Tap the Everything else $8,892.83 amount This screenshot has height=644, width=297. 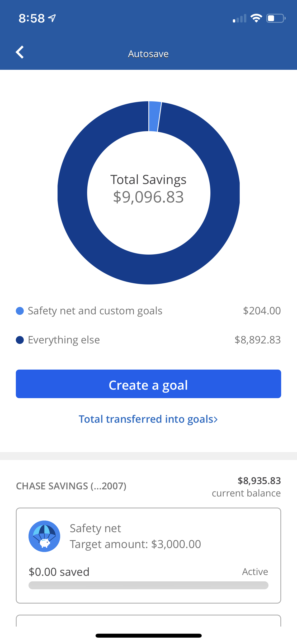click(257, 340)
